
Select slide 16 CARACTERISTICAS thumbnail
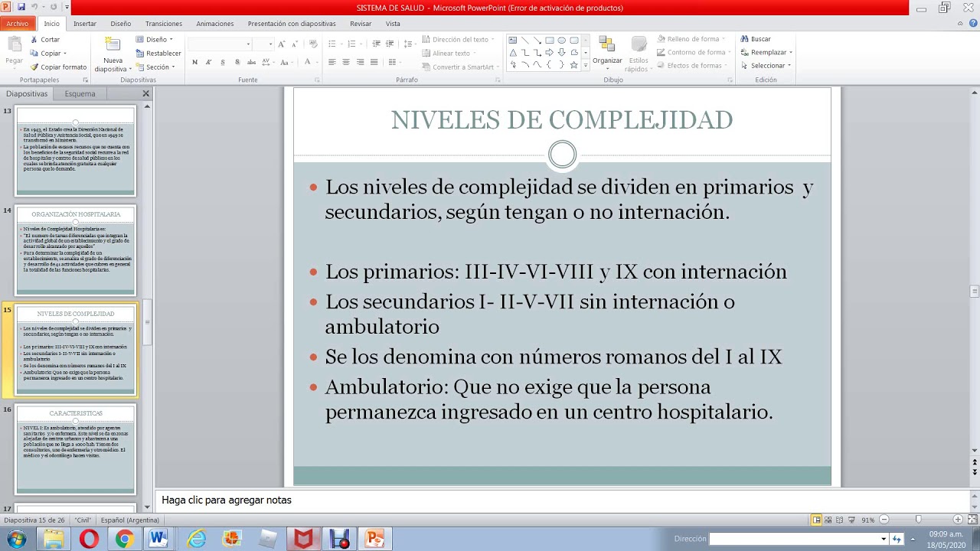76,450
